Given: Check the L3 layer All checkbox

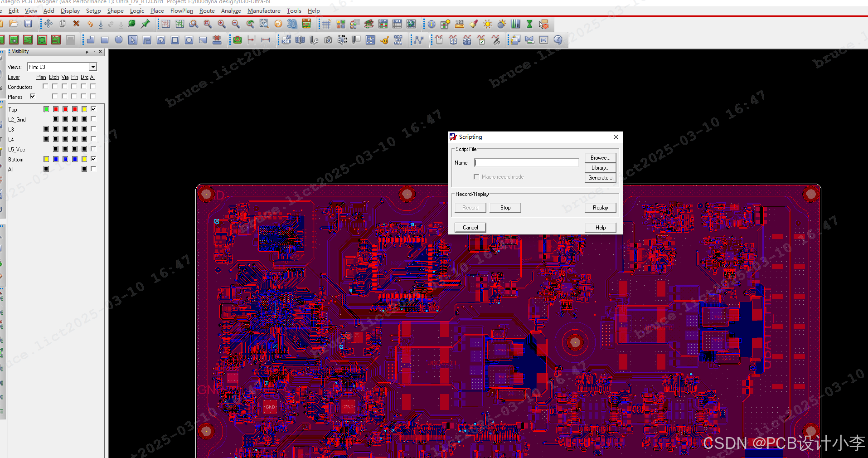Looking at the screenshot, I should (x=93, y=129).
